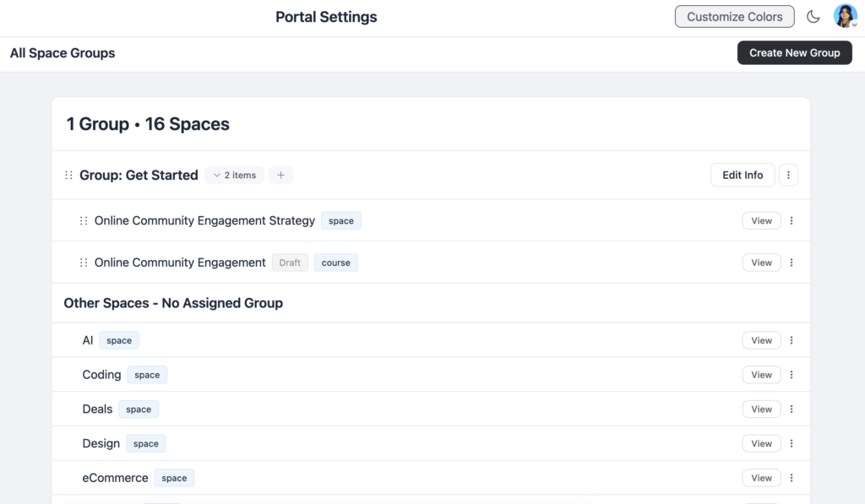The height and width of the screenshot is (504, 865).
Task: Click the Portal Settings page title
Action: pos(326,17)
